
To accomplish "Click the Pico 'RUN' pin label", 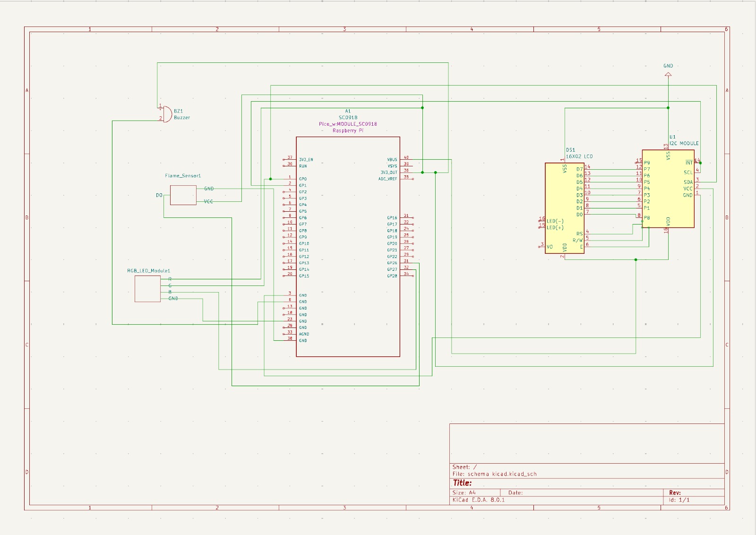I will tap(303, 166).
